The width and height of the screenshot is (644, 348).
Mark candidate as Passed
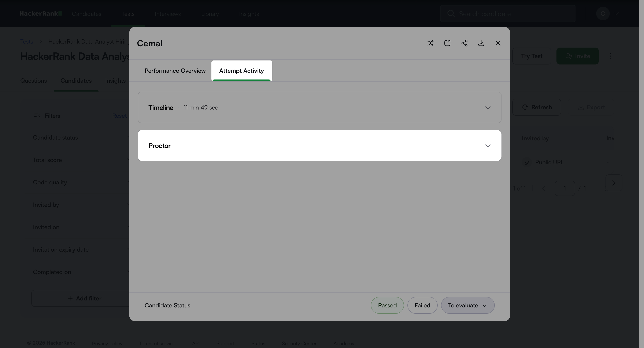coord(387,305)
